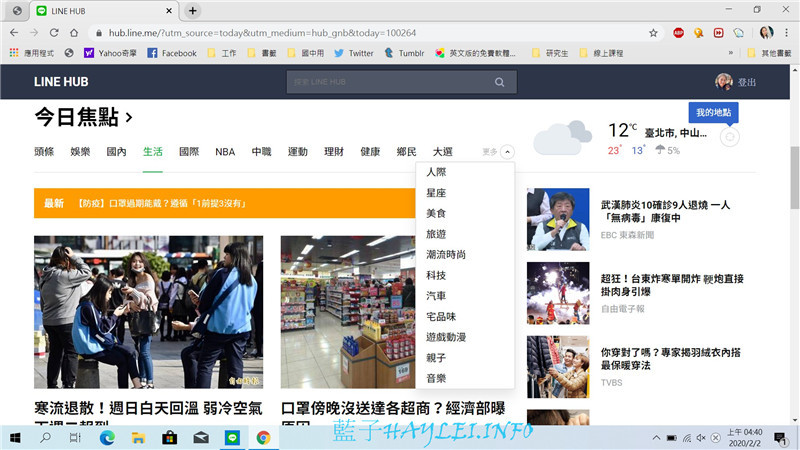Open Microsoft Store from taskbar
Viewport: 800px width, 450px height.
169,438
